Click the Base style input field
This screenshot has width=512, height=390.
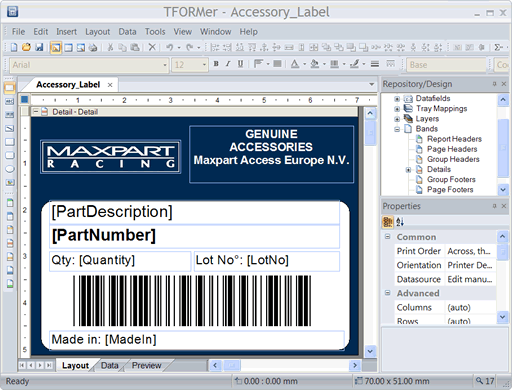click(x=446, y=65)
